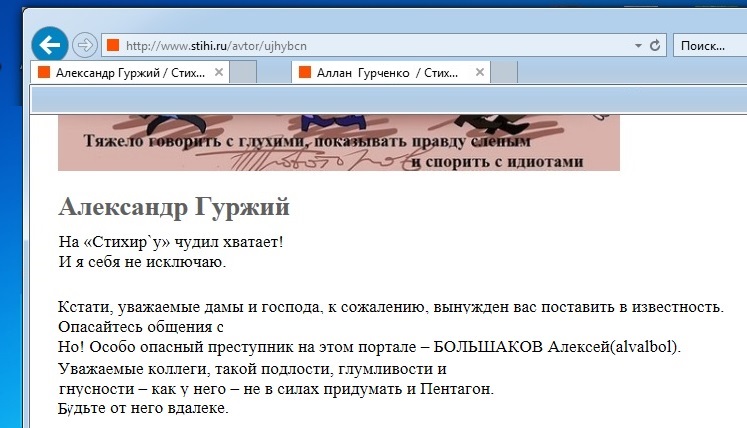Click the line «И я себя не исключаю»
This screenshot has height=428, width=747.
[142, 262]
